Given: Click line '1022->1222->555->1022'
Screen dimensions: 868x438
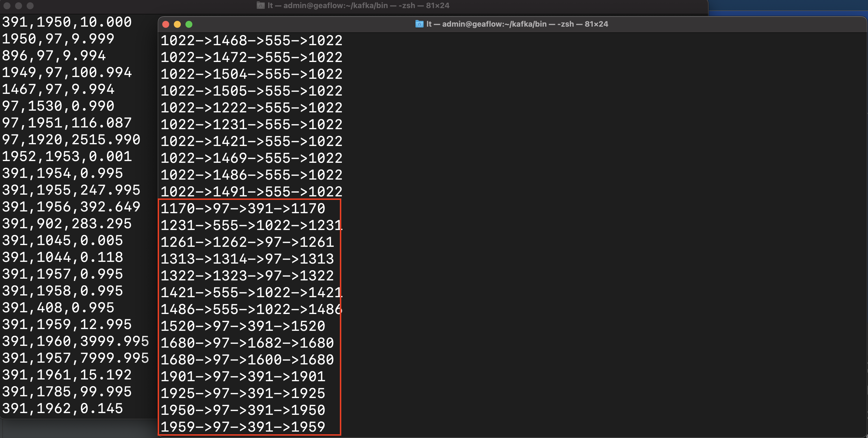Looking at the screenshot, I should tap(251, 108).
